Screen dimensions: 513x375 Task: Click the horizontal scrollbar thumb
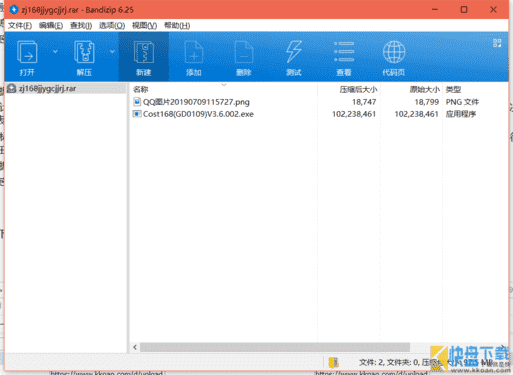(x=275, y=347)
